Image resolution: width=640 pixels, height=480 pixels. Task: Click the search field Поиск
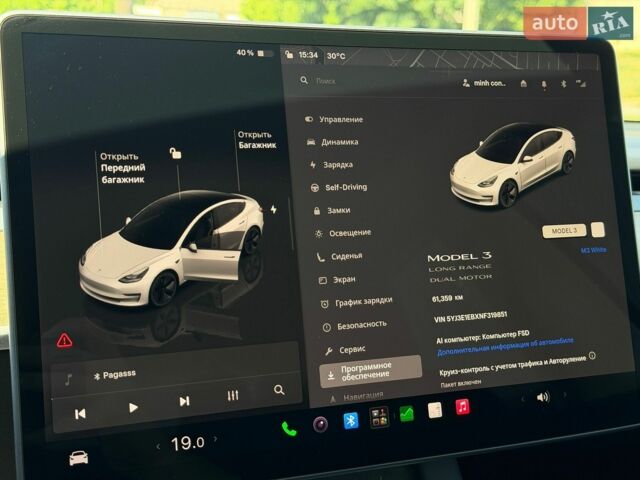pos(326,81)
